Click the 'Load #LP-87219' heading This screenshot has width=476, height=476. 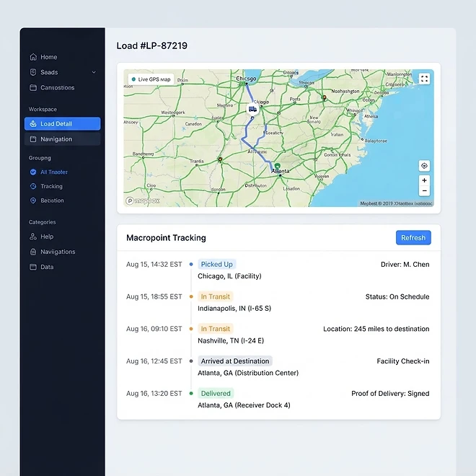[151, 46]
